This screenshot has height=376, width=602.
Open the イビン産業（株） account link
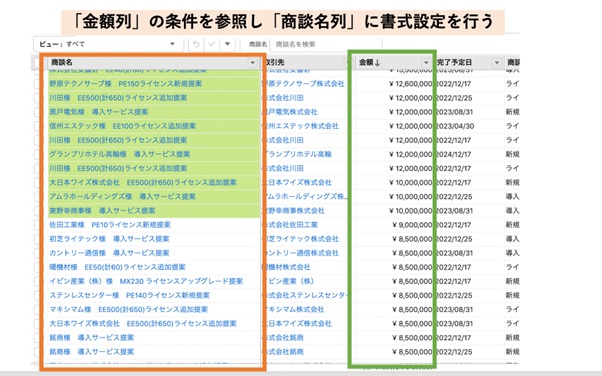click(x=289, y=281)
